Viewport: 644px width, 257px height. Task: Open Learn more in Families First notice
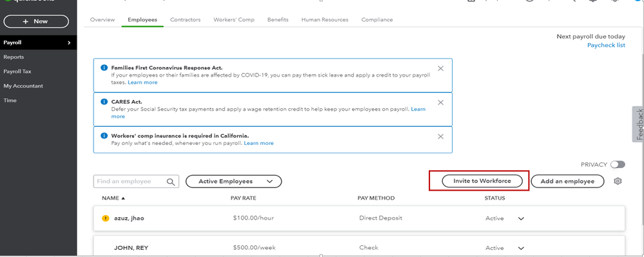[x=142, y=82]
